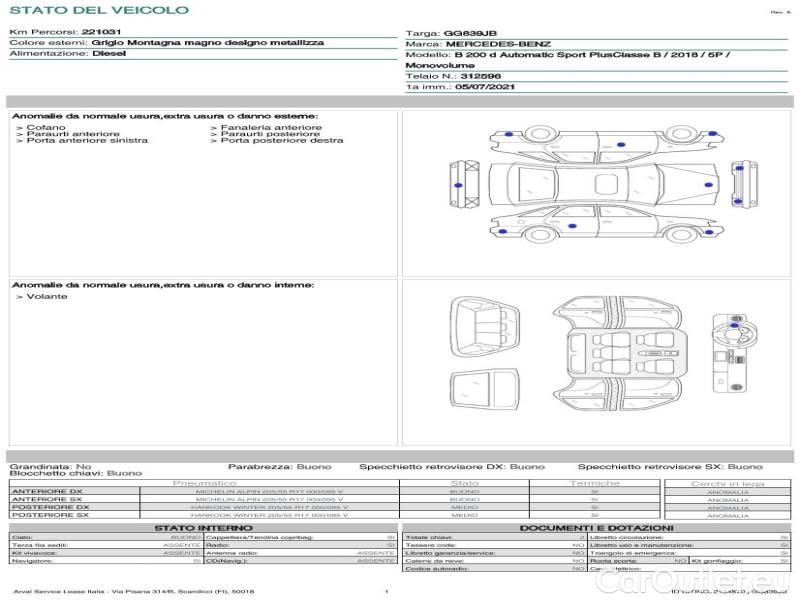Image resolution: width=800 pixels, height=600 pixels.
Task: Select the Volante interior anomaly entry
Action: coord(47,297)
